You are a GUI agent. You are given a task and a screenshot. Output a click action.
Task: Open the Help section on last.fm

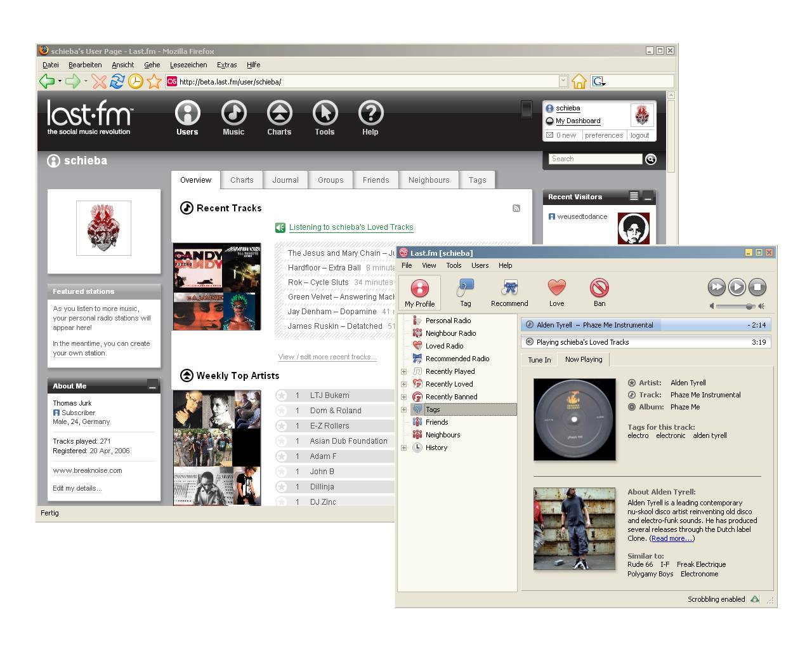(370, 118)
